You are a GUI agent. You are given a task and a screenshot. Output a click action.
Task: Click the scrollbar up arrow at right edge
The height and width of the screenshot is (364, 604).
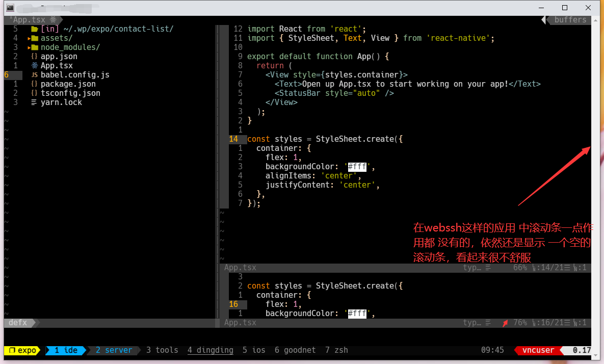click(596, 20)
